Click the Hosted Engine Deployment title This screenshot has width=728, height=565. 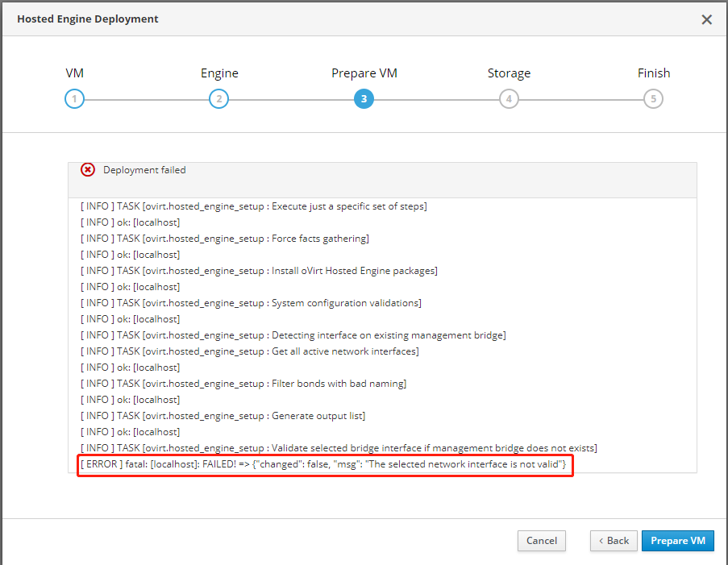click(x=87, y=19)
